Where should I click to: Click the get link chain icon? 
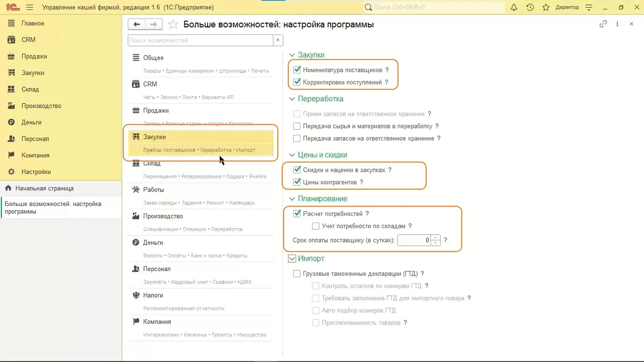click(x=603, y=24)
